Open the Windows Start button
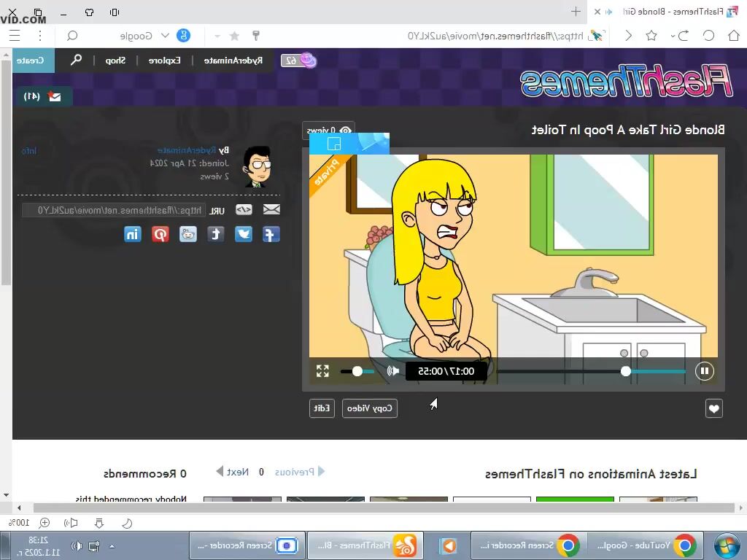The height and width of the screenshot is (560, 747). coord(727,545)
